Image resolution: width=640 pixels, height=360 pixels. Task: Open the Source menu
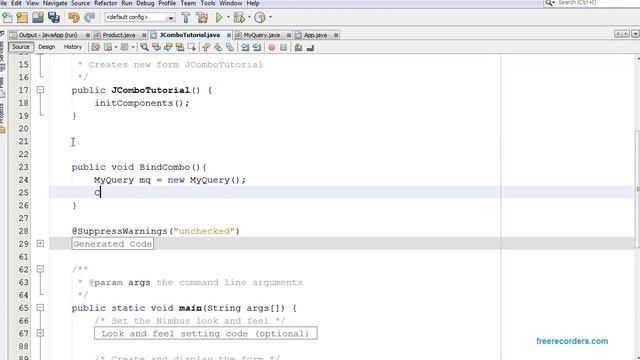[x=80, y=3]
